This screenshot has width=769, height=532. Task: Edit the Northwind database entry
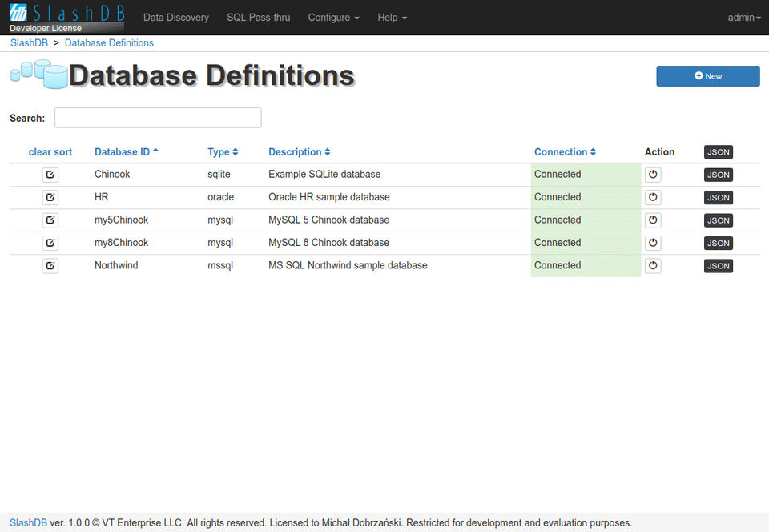pos(50,266)
